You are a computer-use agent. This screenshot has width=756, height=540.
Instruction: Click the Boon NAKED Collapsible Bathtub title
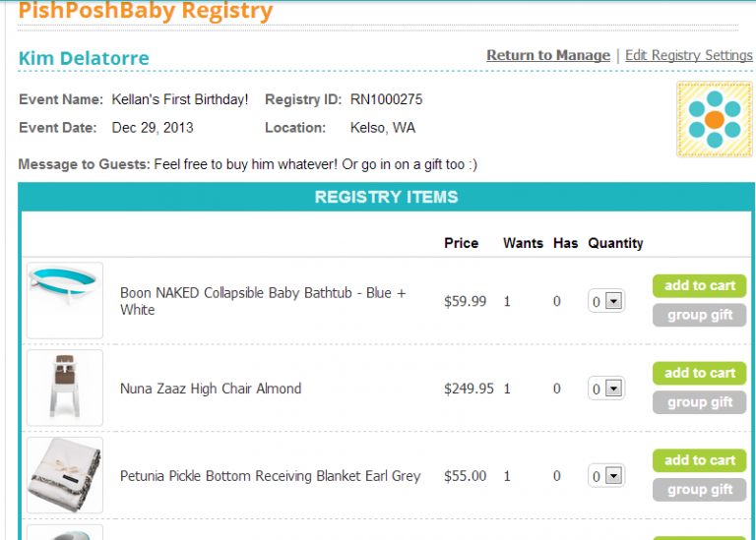point(263,301)
